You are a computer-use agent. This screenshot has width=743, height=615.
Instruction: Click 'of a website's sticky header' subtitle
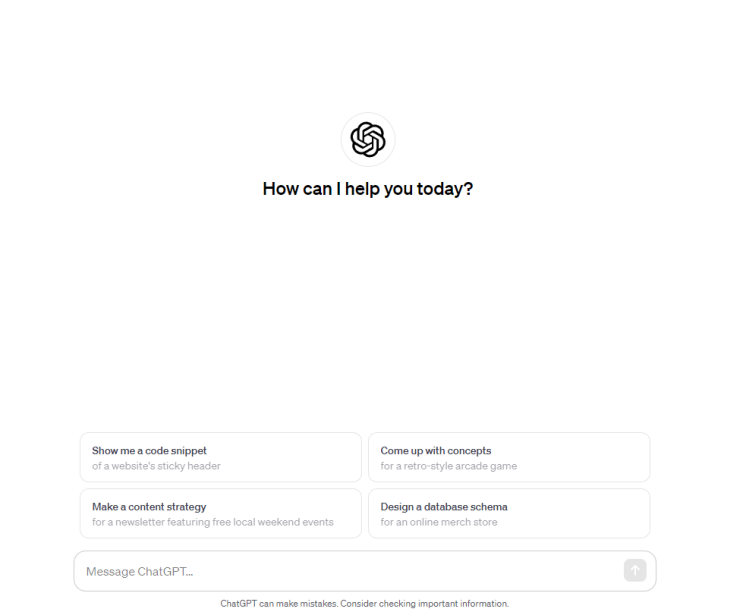pyautogui.click(x=156, y=466)
